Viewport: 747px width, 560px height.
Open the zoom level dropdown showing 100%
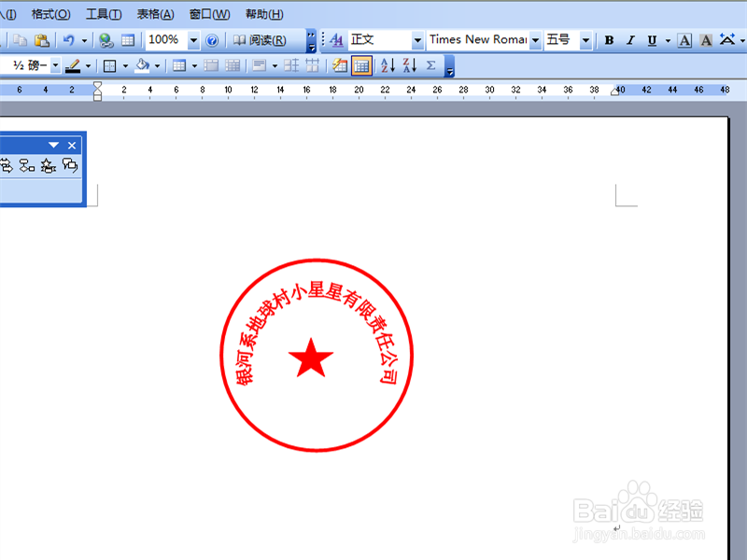pos(193,39)
